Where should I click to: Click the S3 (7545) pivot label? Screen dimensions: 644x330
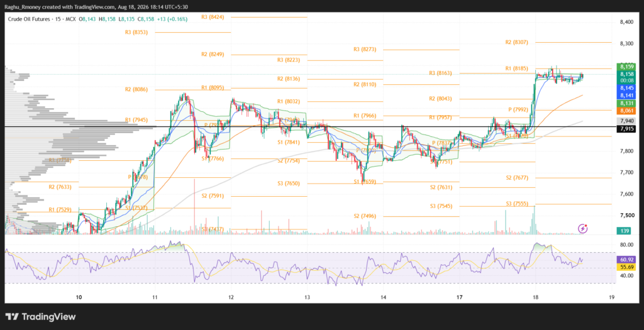(x=440, y=206)
